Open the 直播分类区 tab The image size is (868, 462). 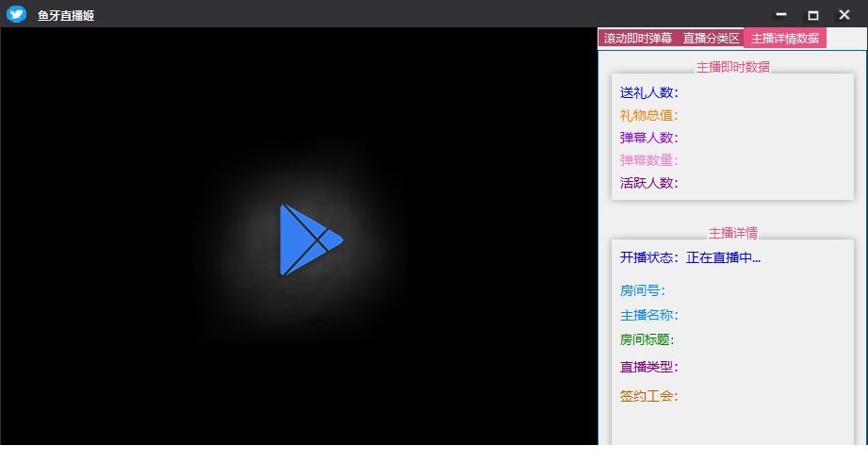point(711,39)
